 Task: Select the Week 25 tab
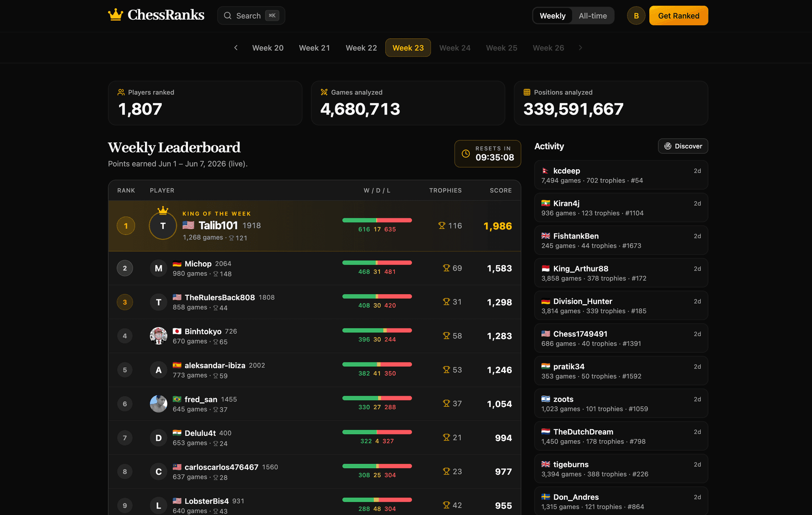502,48
